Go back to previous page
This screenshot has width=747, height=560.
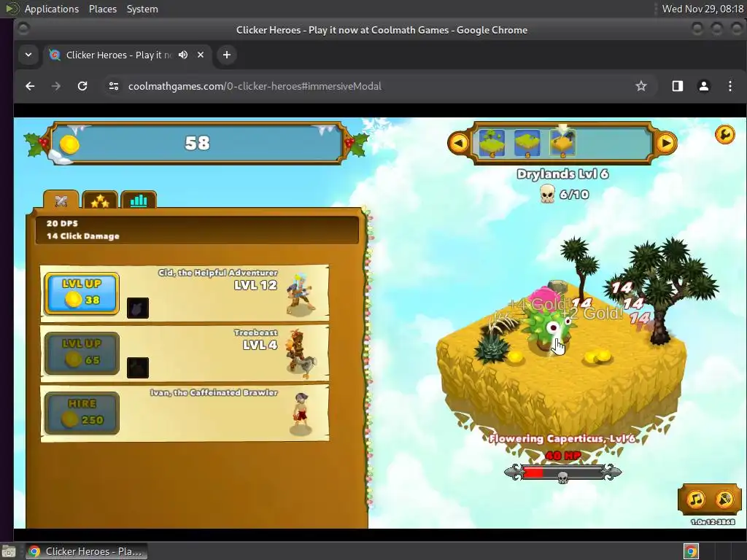pyautogui.click(x=30, y=86)
